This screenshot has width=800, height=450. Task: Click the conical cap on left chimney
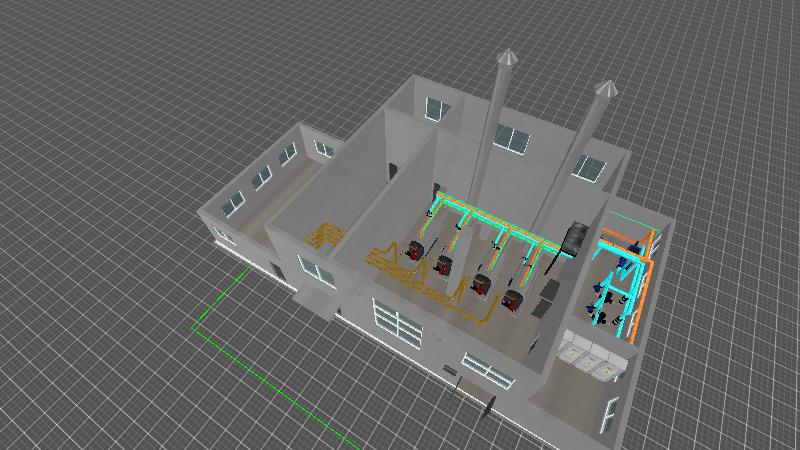coord(506,58)
